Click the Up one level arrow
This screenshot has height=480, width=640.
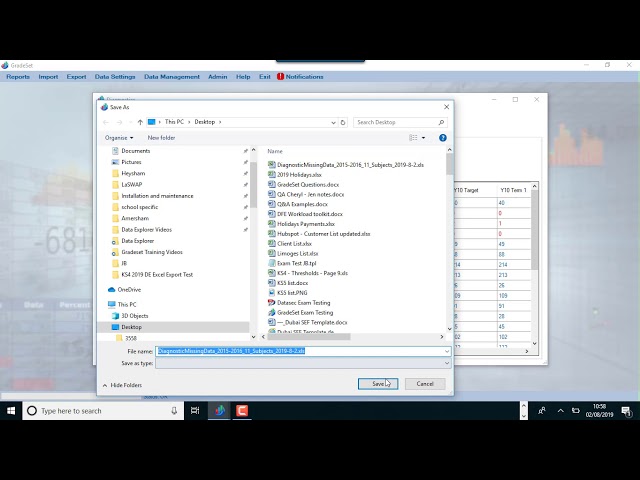[140, 122]
